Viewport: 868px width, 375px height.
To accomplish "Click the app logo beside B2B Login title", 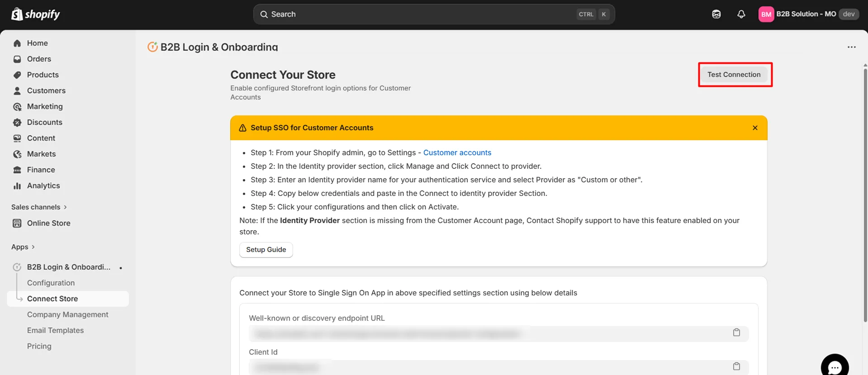I will 152,47.
